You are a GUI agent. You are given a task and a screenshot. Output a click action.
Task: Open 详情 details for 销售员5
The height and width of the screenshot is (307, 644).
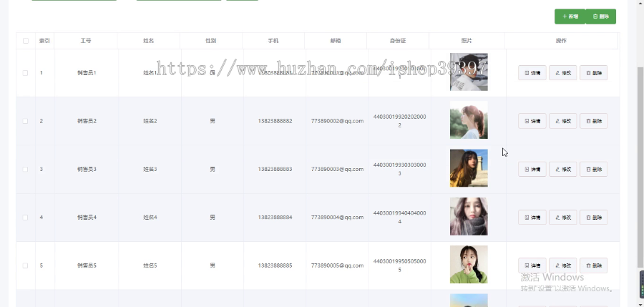click(x=532, y=265)
